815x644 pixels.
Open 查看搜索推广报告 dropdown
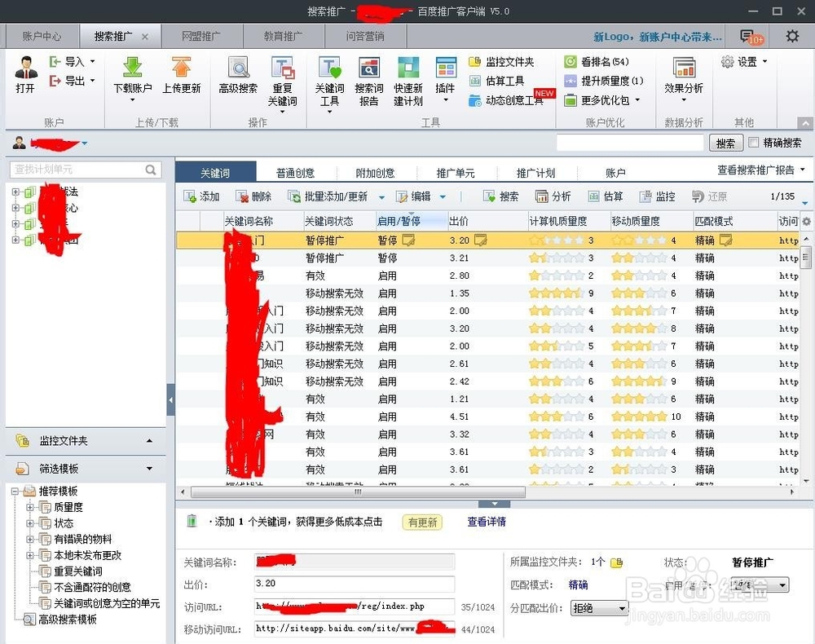(761, 170)
